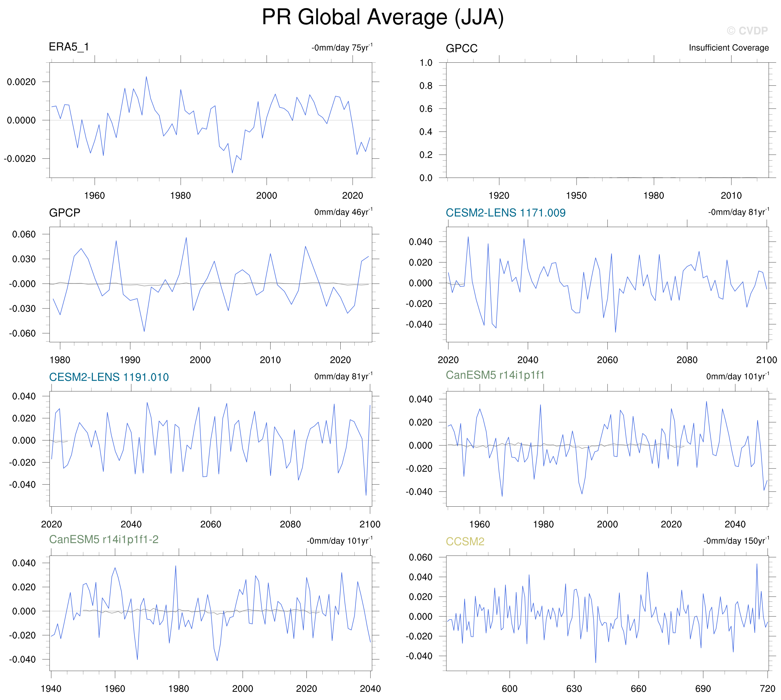Image resolution: width=781 pixels, height=700 pixels.
Task: Click the CESM2-LENS 1191.010 title
Action: point(109,377)
